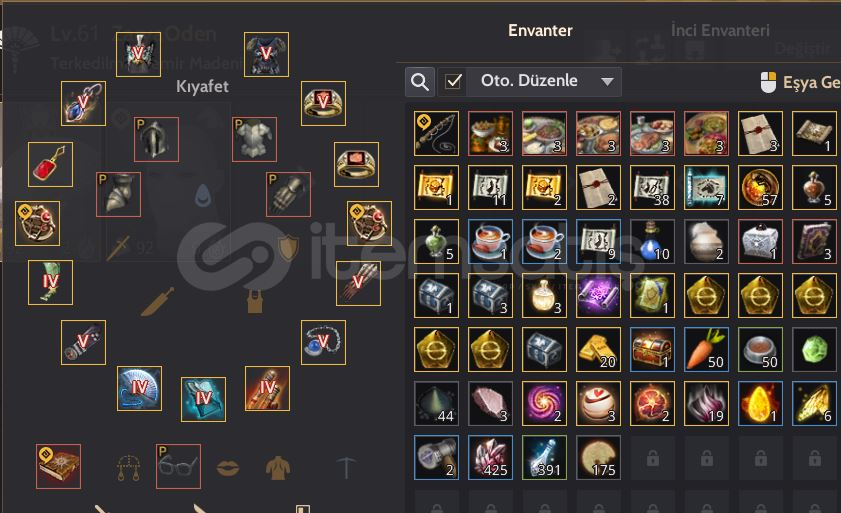Click the Eşya mouse hint button

coord(800,83)
